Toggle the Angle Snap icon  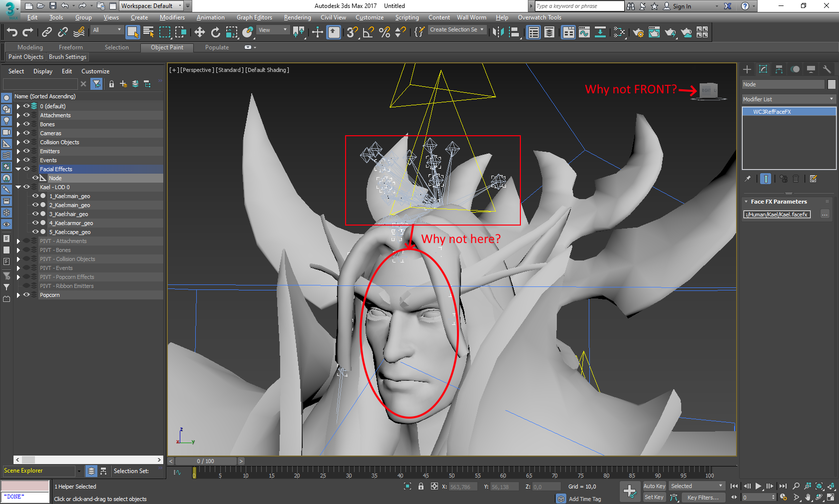pyautogui.click(x=369, y=32)
